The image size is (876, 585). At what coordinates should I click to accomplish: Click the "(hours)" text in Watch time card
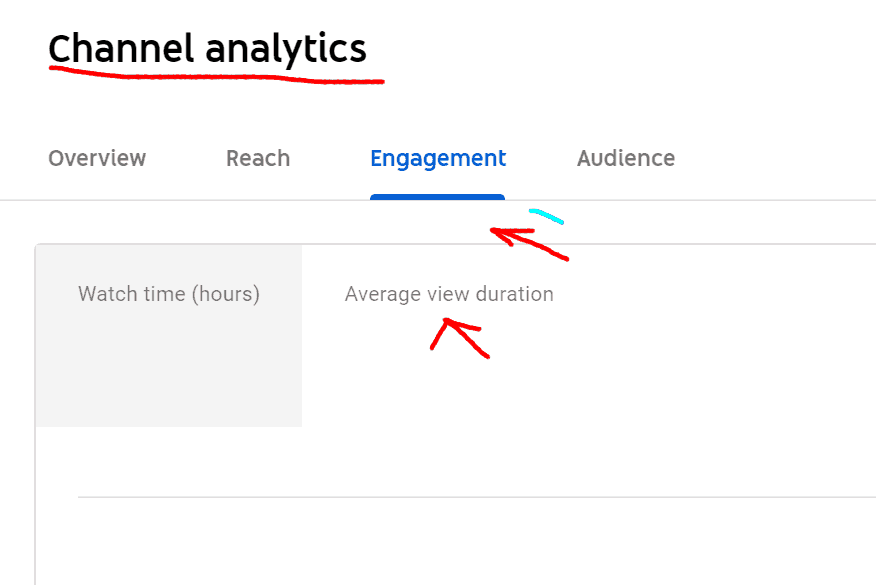[225, 294]
